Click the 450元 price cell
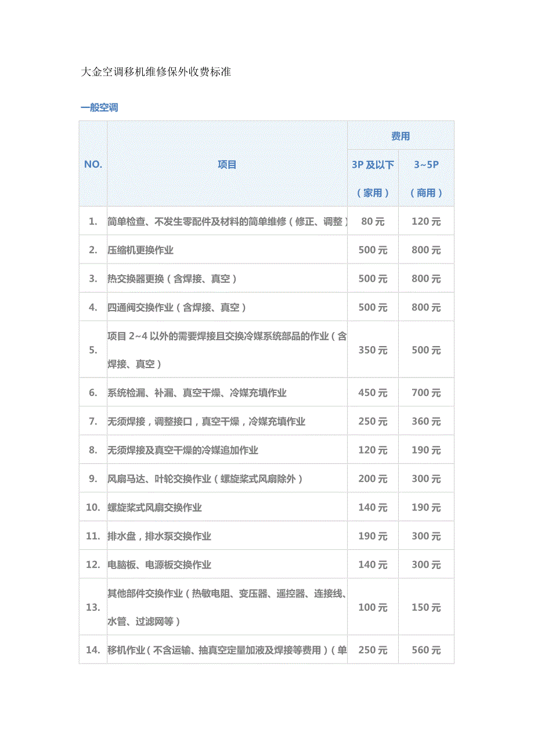Image resolution: width=534 pixels, height=756 pixels. coord(373,393)
